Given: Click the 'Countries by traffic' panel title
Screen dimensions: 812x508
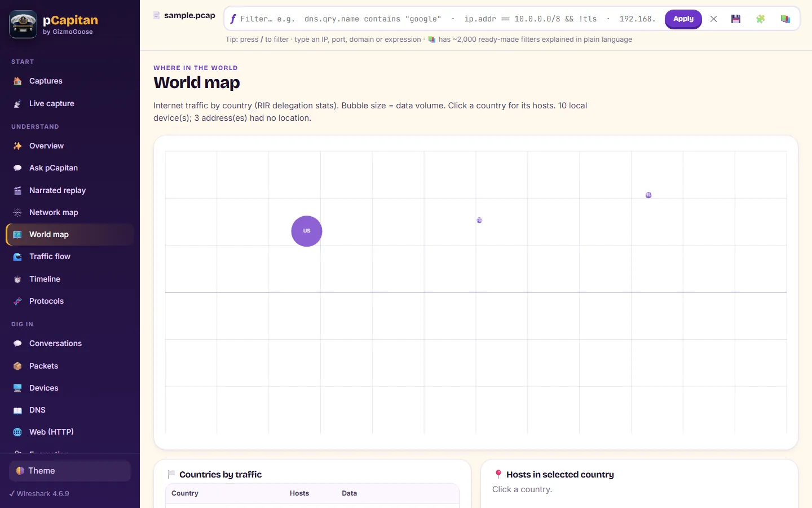Looking at the screenshot, I should [220, 475].
